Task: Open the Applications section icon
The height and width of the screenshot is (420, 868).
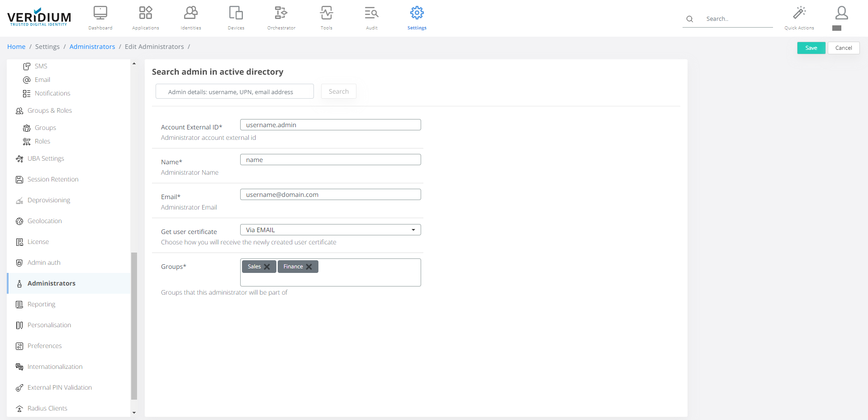Action: pos(146,13)
